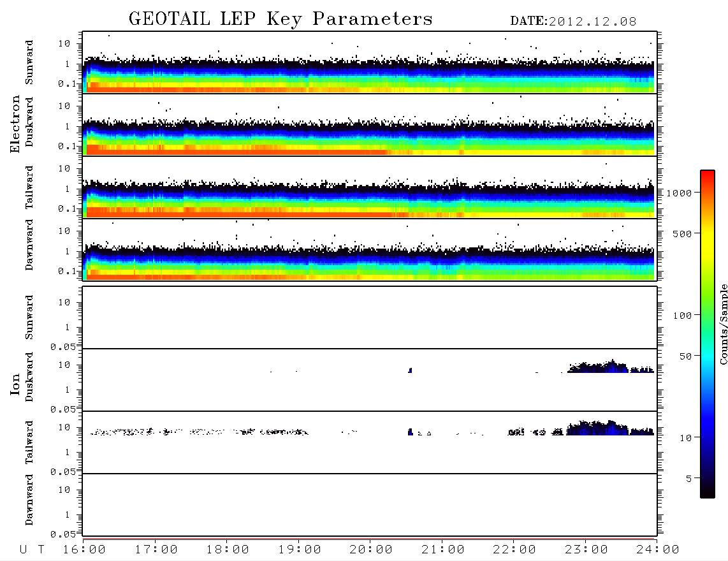Click the "0.1" tick of Electron Dawnward panel
The width and height of the screenshot is (728, 561).
click(68, 271)
